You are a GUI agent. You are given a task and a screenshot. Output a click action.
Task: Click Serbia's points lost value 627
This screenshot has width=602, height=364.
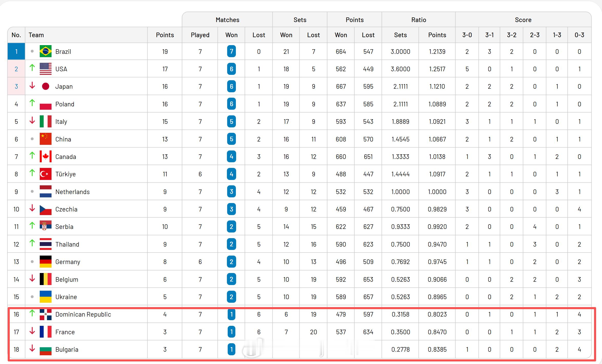pos(368,227)
